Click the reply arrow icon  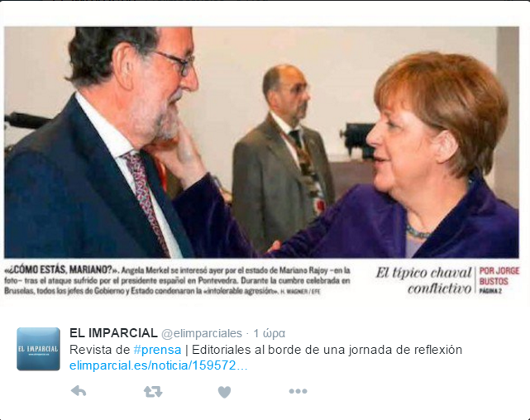point(79,391)
